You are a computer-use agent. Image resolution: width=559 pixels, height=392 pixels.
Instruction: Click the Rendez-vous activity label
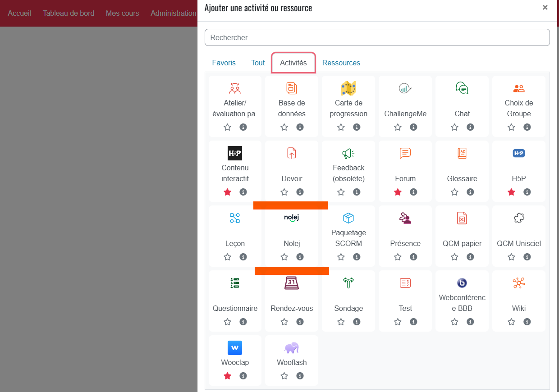[292, 308]
